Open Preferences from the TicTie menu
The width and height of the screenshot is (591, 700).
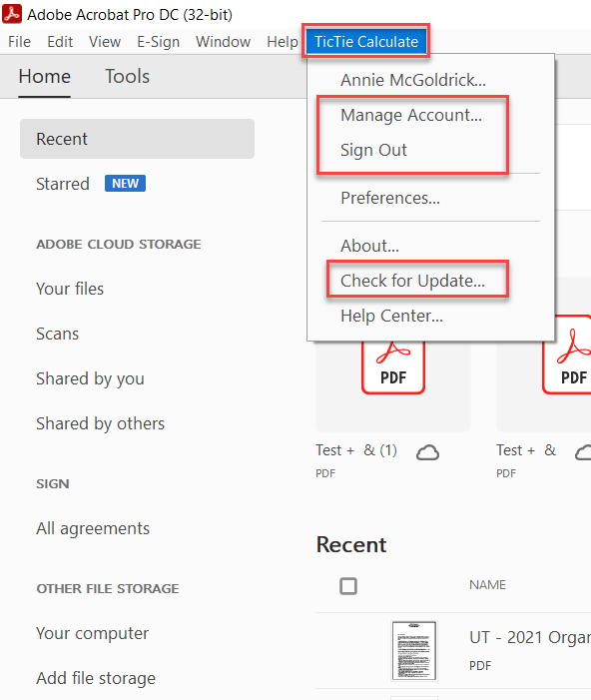[x=390, y=198]
